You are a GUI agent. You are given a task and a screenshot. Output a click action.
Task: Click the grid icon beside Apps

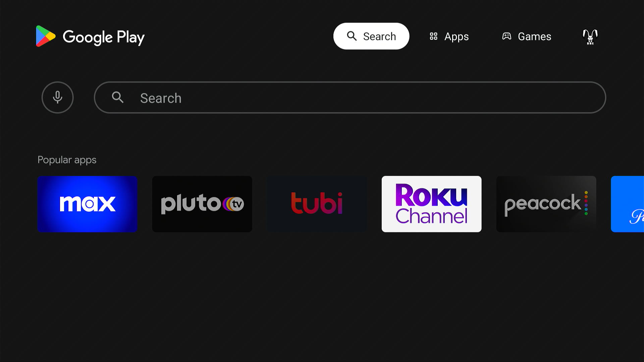433,36
